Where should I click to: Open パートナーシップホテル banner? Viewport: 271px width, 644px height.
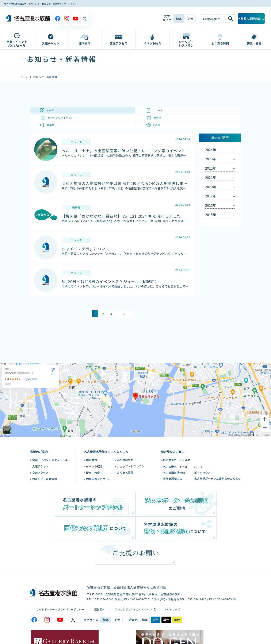pyautogui.click(x=95, y=504)
